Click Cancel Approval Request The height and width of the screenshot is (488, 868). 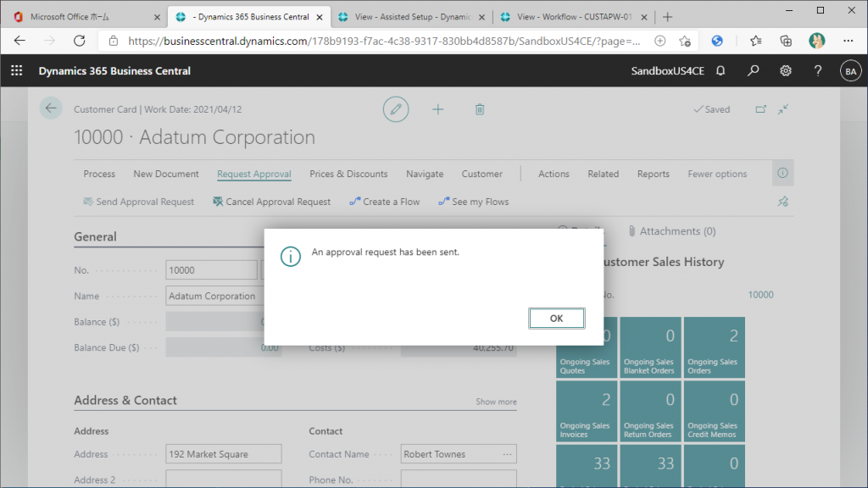coord(271,202)
